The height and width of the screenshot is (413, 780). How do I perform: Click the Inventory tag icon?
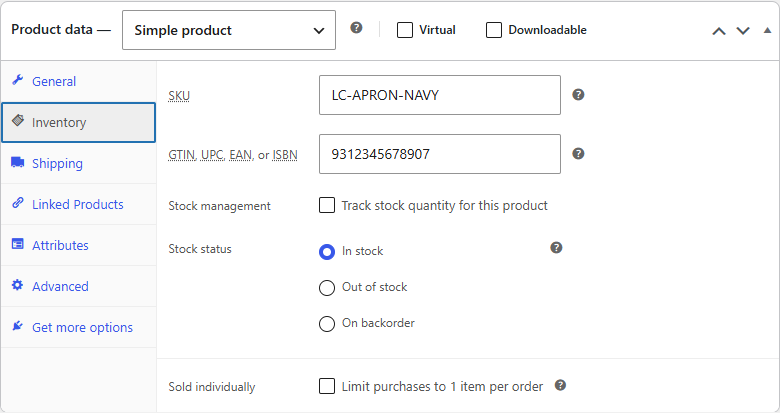point(18,120)
